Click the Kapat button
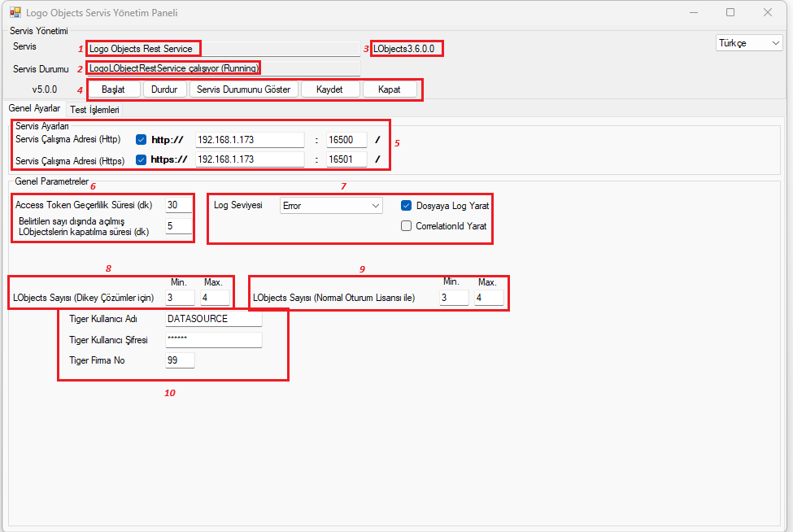This screenshot has width=793, height=532. pos(390,89)
